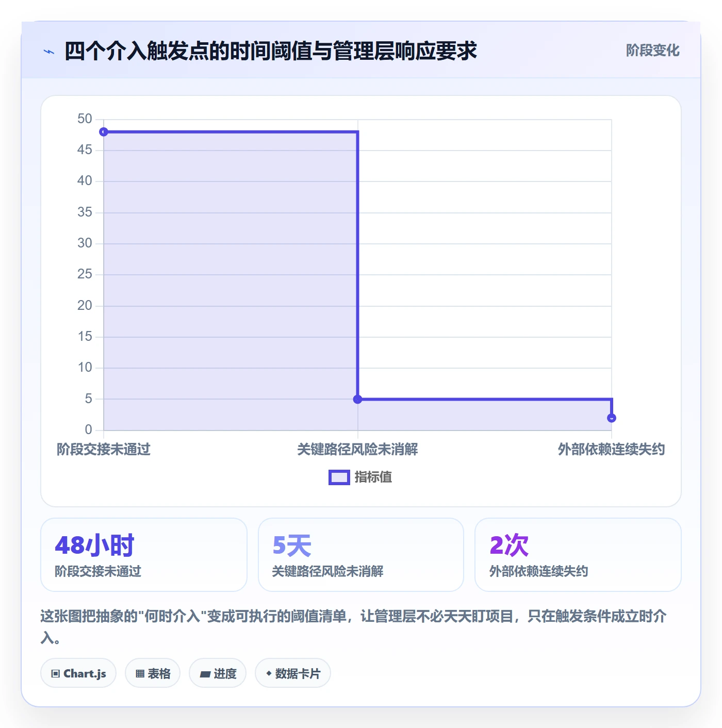Click the diamond icon in the 数据卡片 tag
The image size is (722, 728).
(269, 673)
